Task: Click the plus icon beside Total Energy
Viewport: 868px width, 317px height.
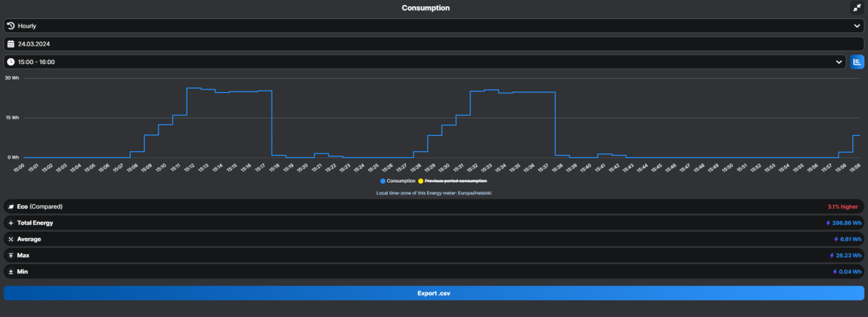Action: point(11,223)
